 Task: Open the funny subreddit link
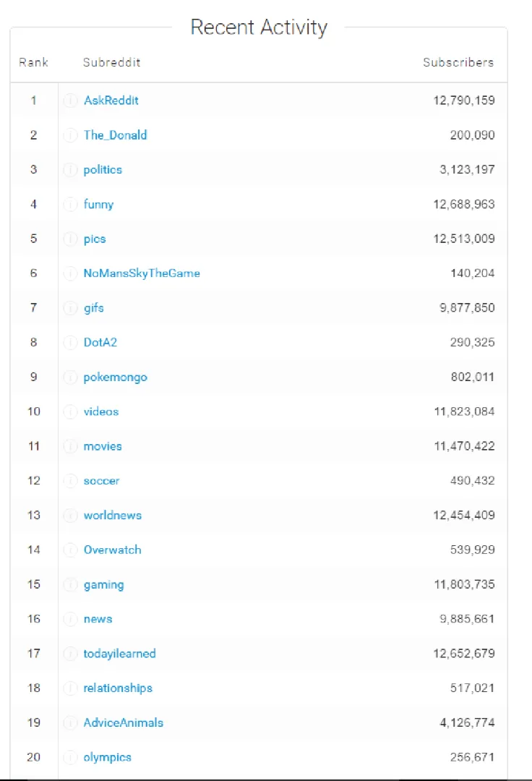pos(98,205)
